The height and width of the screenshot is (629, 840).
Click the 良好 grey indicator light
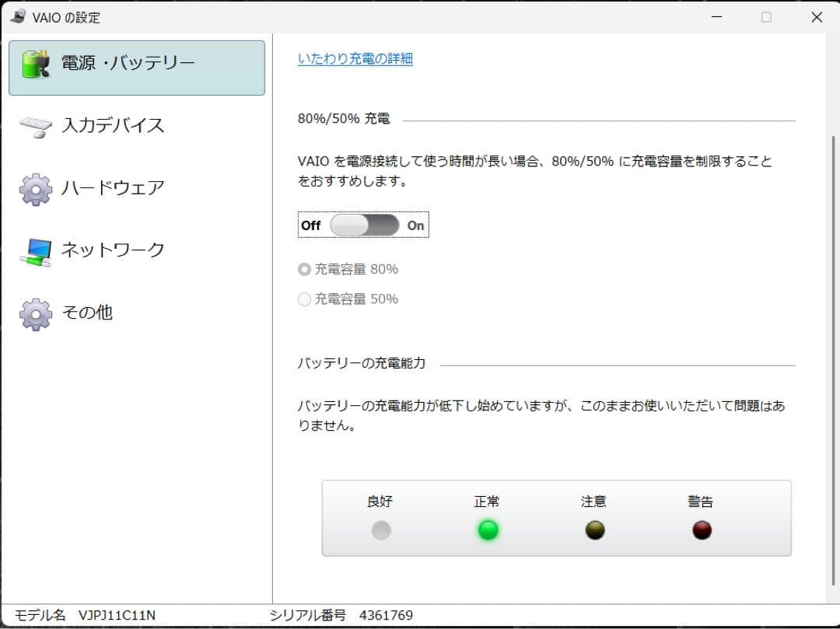pos(381,530)
